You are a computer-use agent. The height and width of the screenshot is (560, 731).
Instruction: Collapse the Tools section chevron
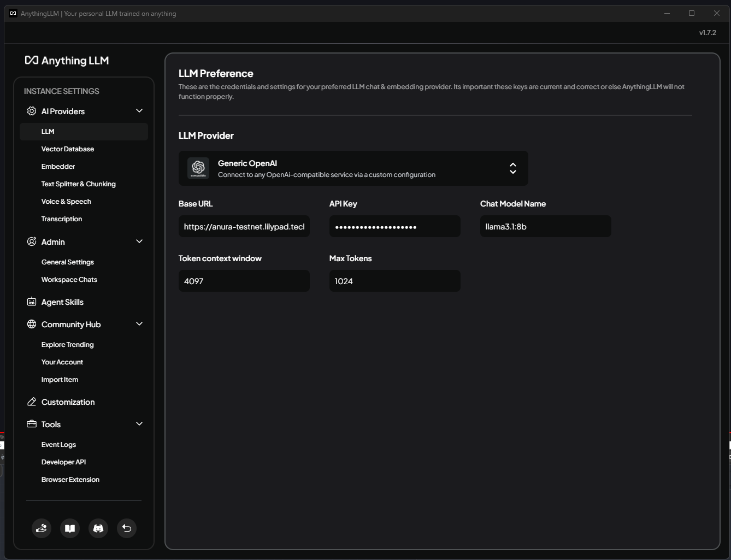tap(139, 424)
